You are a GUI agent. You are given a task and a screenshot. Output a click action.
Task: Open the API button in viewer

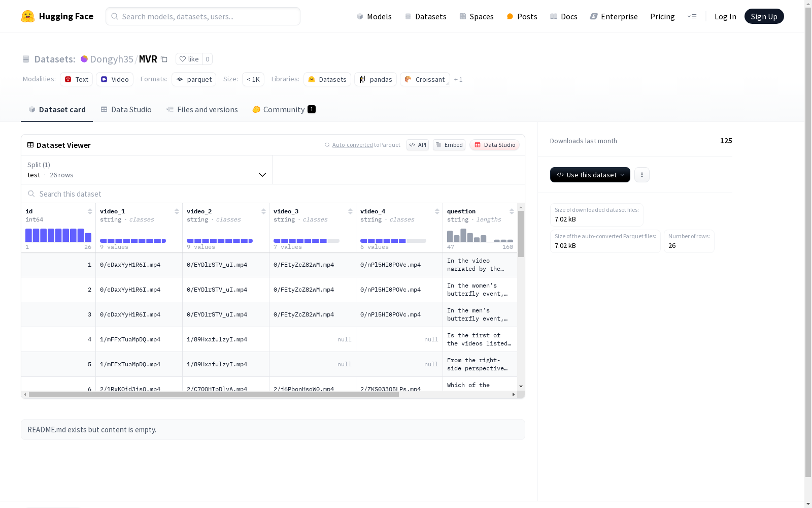(x=418, y=145)
